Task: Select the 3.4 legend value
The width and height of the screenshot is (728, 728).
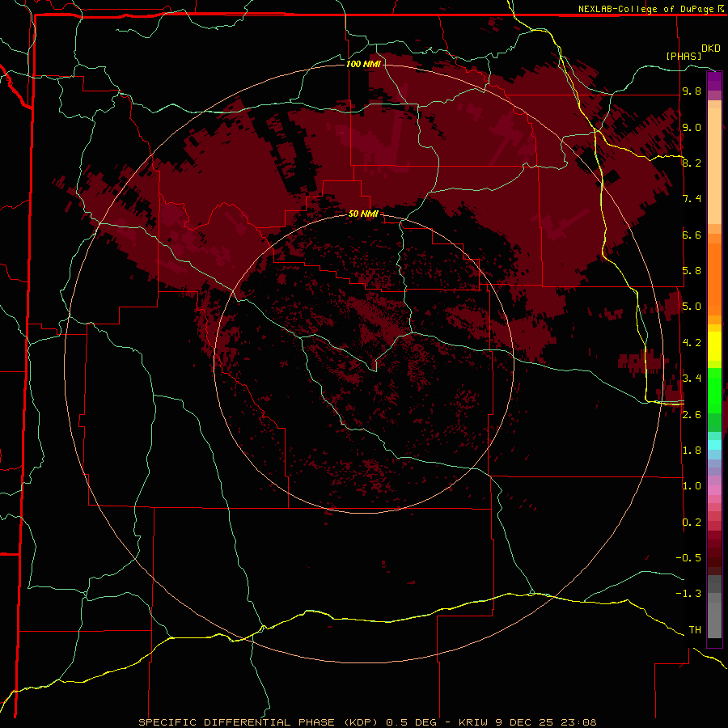Action: (692, 379)
